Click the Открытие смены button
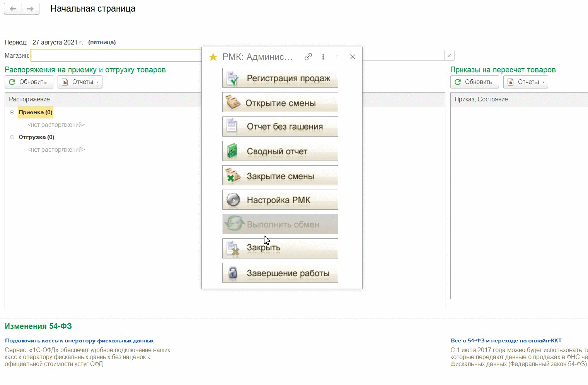The image size is (588, 385). 280,102
